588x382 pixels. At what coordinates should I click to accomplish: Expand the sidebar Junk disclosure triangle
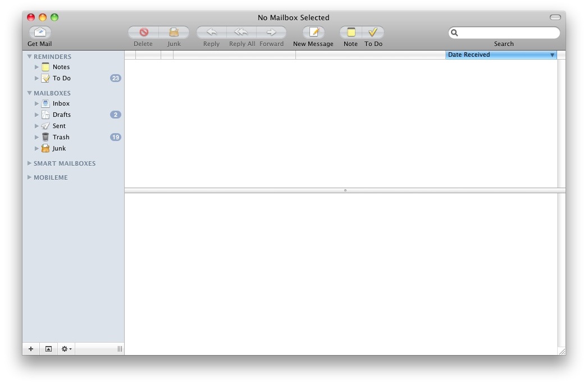pyautogui.click(x=37, y=148)
